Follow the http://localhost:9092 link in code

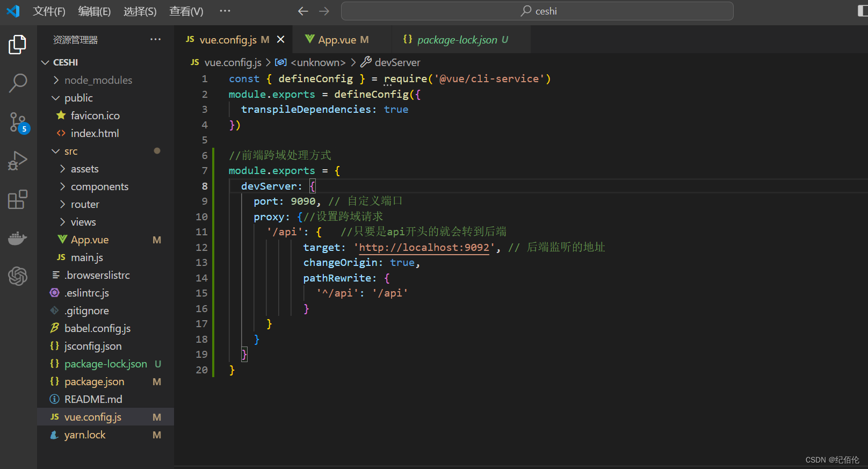[424, 247]
